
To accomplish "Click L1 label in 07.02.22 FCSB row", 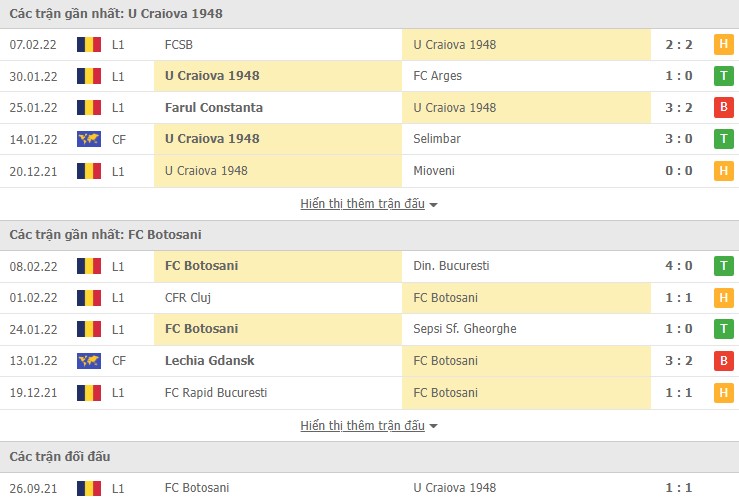I will [x=118, y=45].
